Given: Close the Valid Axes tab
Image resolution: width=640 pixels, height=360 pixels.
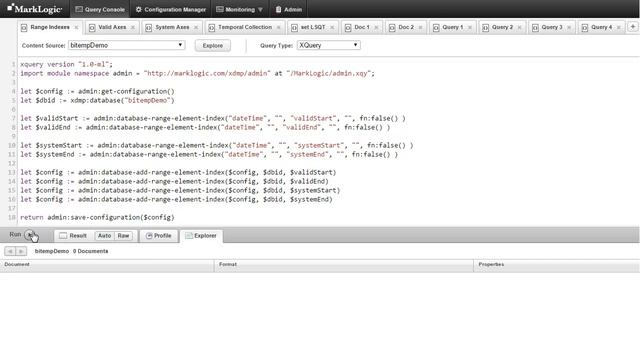Looking at the screenshot, I should click(133, 27).
